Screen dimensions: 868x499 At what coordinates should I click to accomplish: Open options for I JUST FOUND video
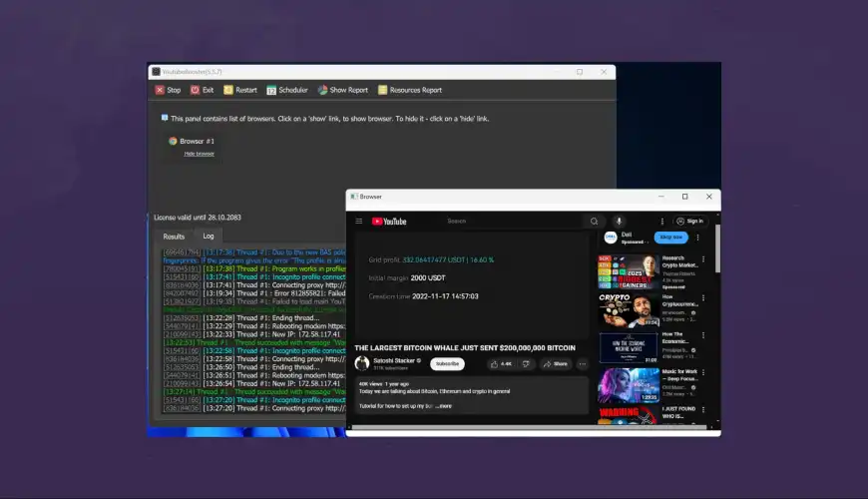tap(703, 410)
